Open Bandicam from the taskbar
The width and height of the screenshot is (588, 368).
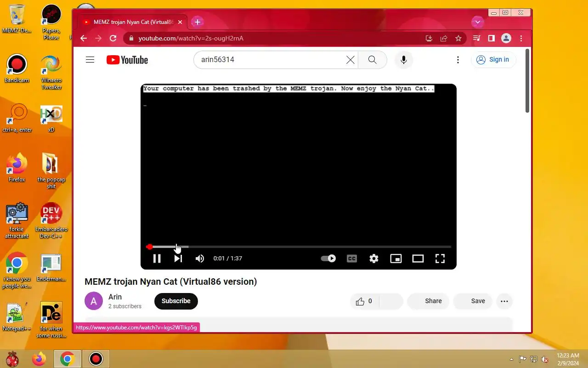[96, 359]
